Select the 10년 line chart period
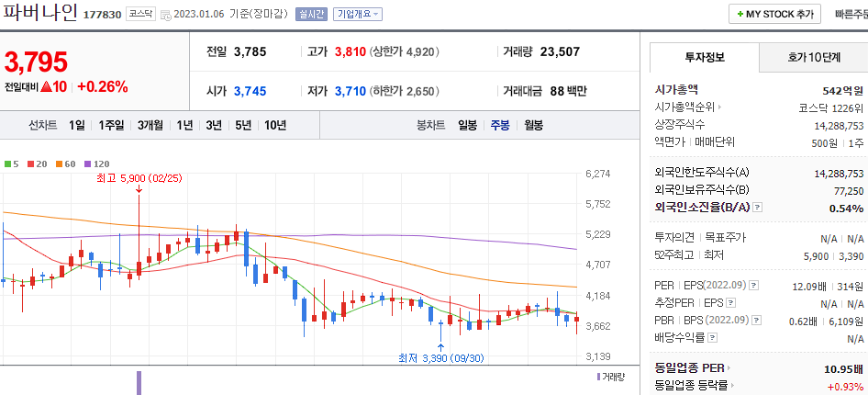 (275, 125)
